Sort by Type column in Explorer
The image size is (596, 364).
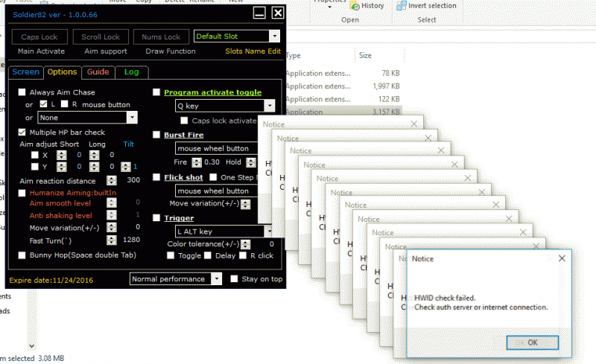click(x=294, y=56)
